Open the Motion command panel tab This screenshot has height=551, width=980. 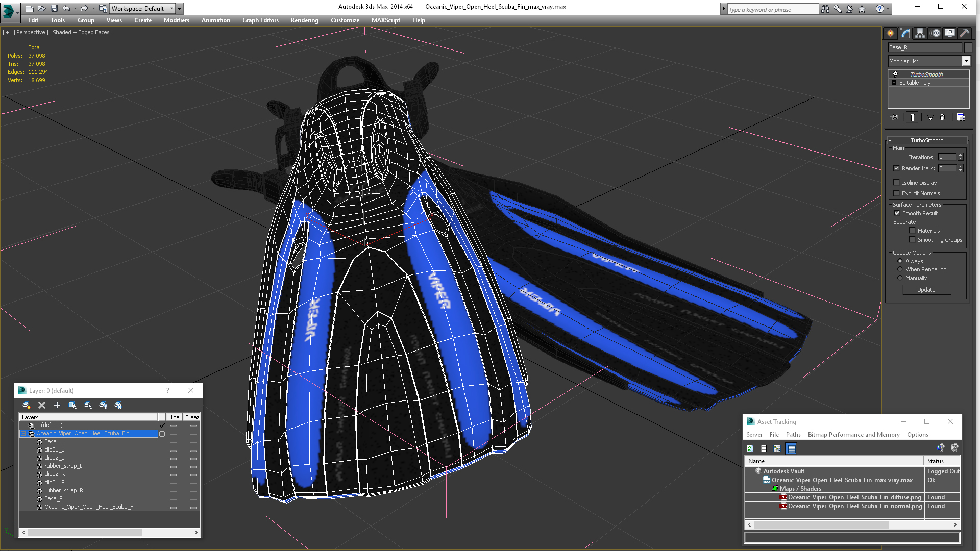(x=936, y=33)
